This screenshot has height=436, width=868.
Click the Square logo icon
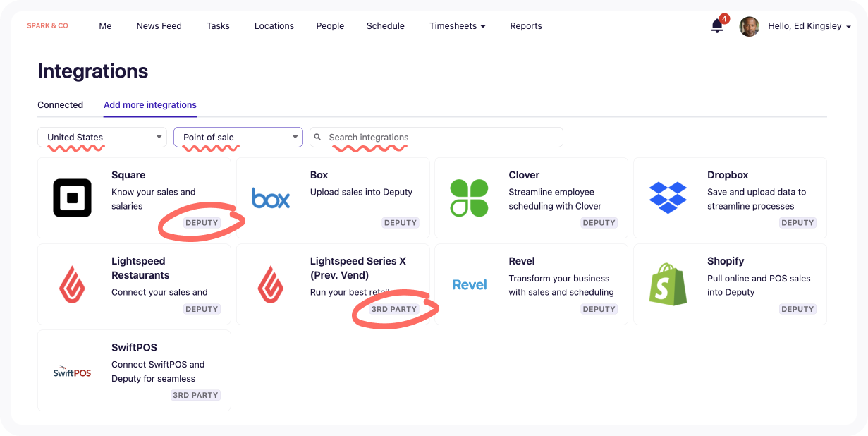coord(73,198)
